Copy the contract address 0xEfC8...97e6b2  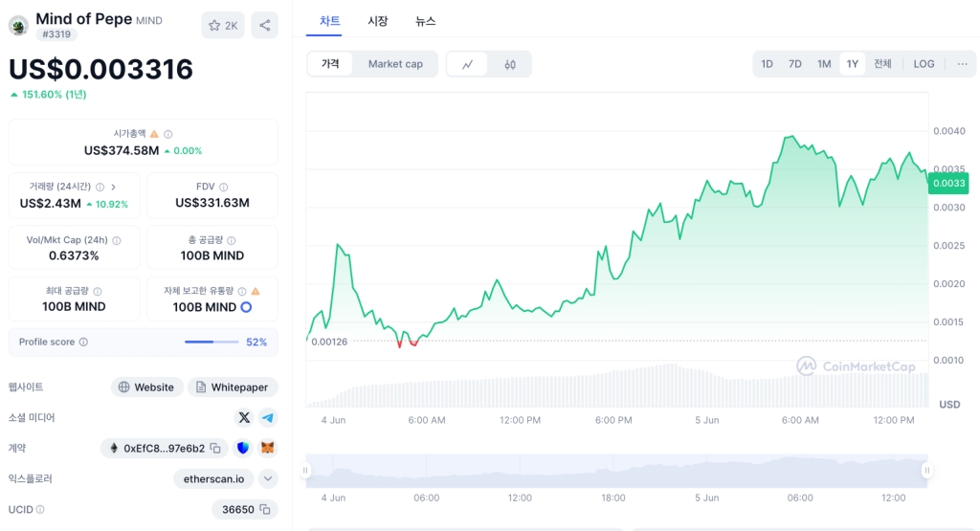click(215, 448)
